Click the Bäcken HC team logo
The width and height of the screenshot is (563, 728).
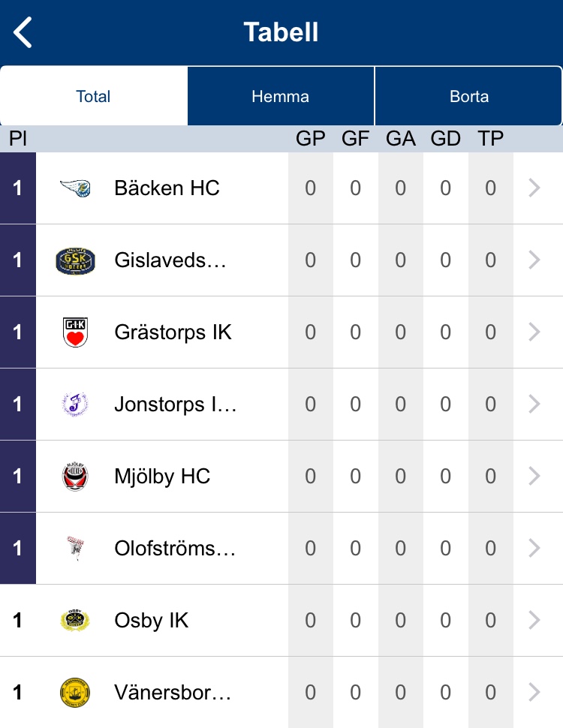coord(75,188)
